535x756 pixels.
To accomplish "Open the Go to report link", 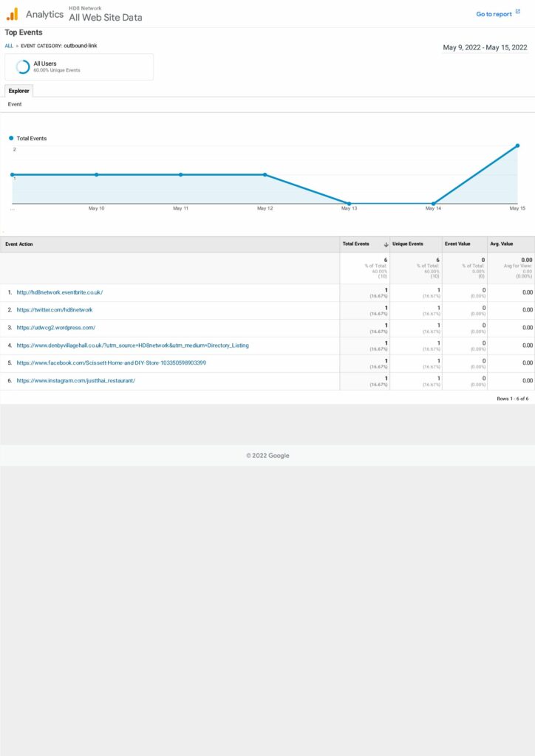I will [494, 14].
